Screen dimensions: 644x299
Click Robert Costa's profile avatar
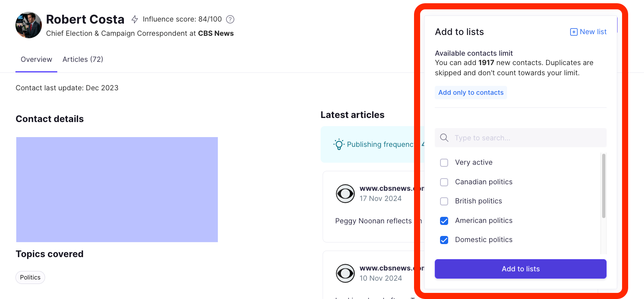[28, 25]
